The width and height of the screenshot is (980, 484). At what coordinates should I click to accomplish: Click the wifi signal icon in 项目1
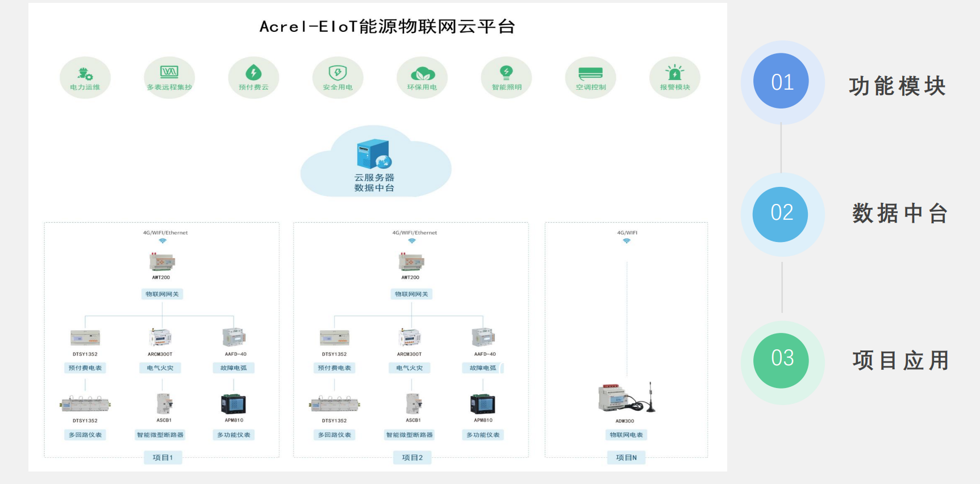click(162, 241)
